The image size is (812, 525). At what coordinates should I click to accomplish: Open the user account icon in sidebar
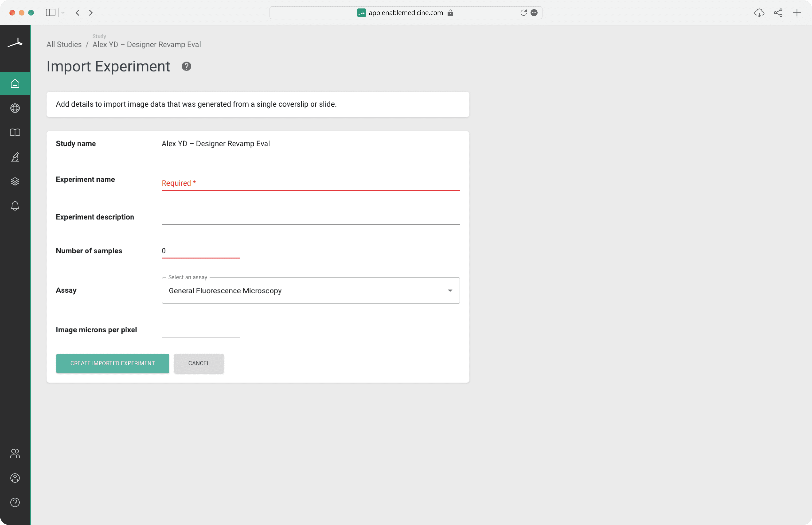tap(15, 478)
